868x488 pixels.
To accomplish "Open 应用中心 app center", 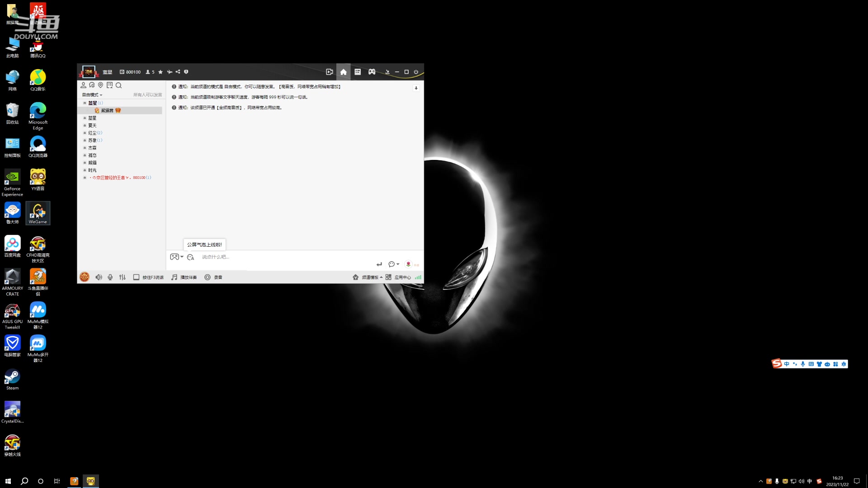I will 398,277.
